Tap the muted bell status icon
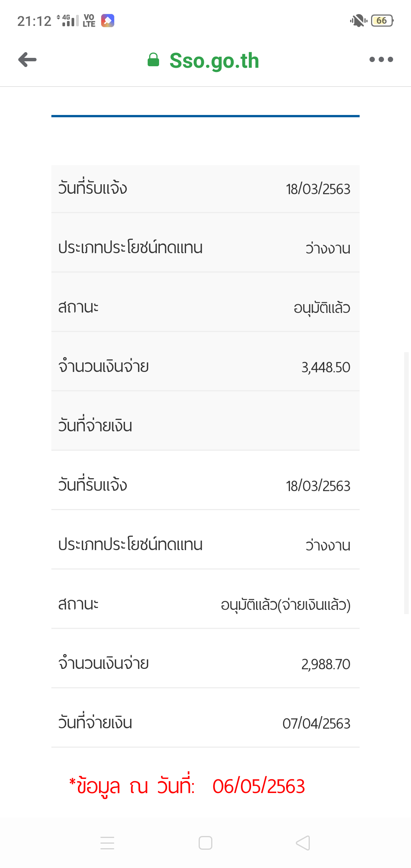 (358, 21)
